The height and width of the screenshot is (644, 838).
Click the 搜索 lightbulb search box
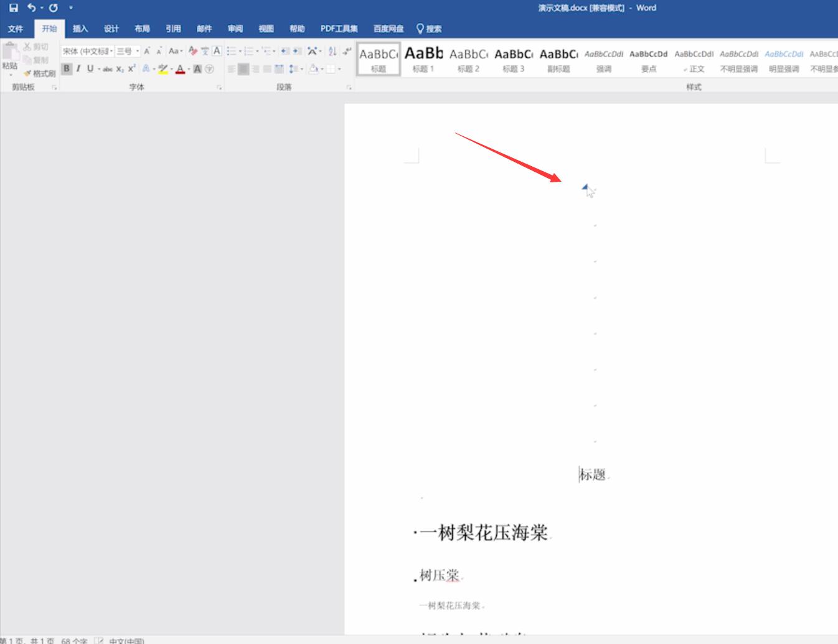(430, 29)
